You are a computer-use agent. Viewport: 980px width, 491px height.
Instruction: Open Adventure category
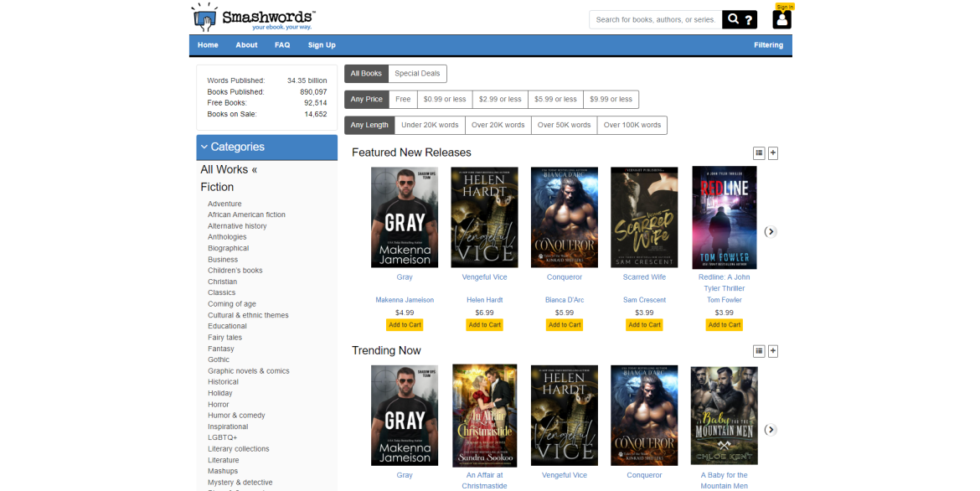coord(224,204)
